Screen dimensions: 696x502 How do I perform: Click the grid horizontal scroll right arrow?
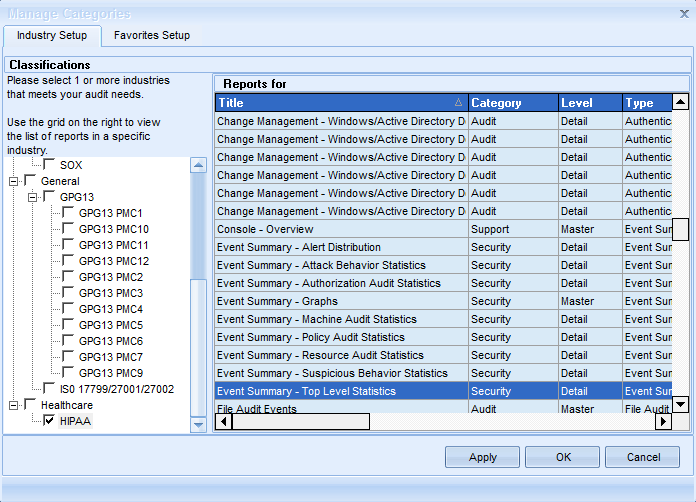[663, 422]
